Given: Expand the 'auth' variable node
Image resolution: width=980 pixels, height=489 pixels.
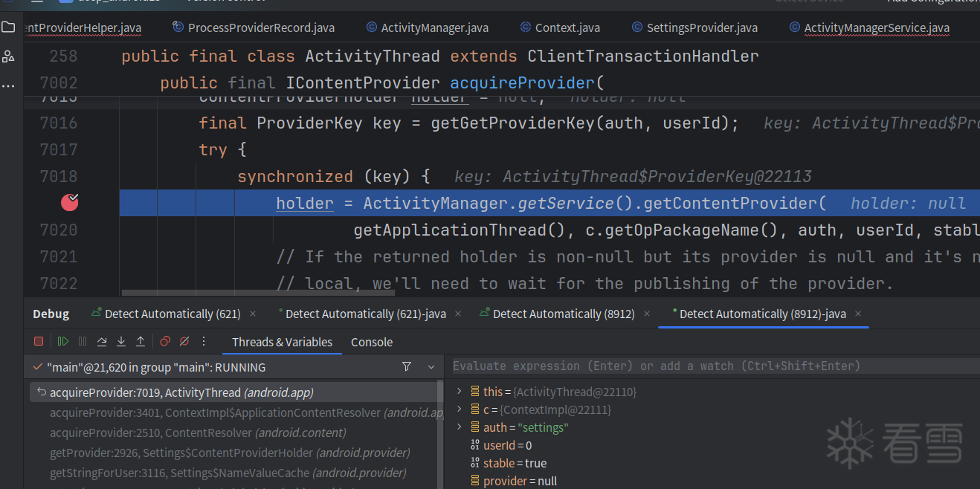Looking at the screenshot, I should (x=459, y=427).
